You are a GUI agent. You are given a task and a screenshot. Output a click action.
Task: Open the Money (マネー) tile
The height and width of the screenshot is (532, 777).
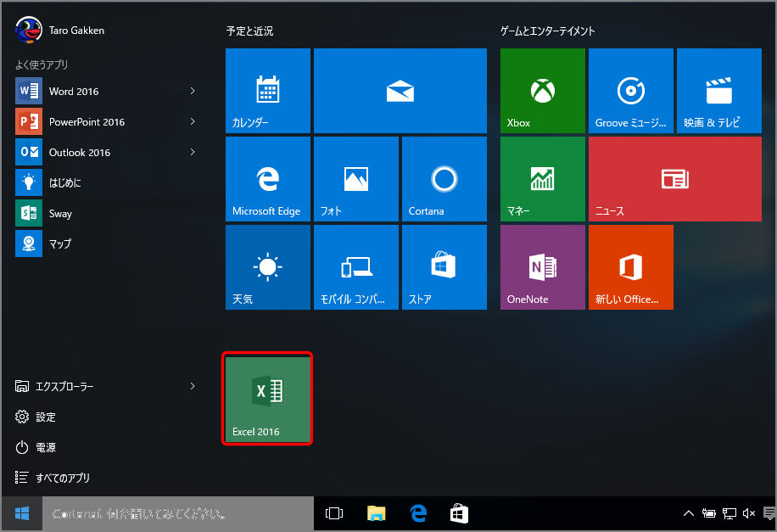543,179
